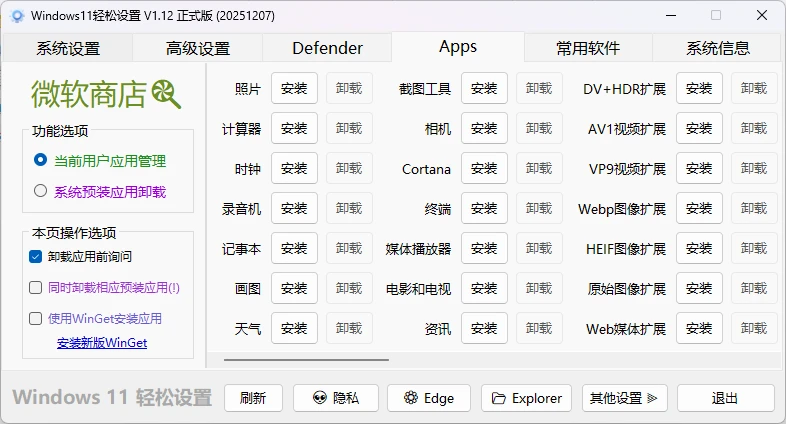Screen dimensions: 786x424
Task: Install VP9视频扩展
Action: [699, 168]
